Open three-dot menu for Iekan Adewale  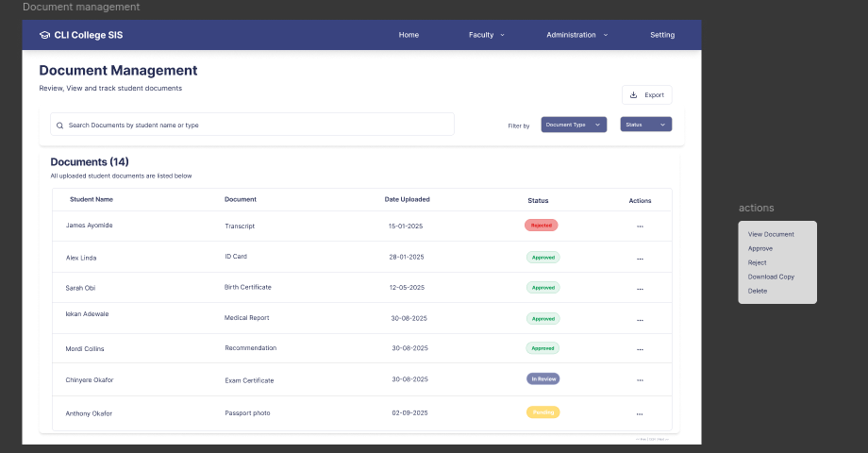[640, 319]
